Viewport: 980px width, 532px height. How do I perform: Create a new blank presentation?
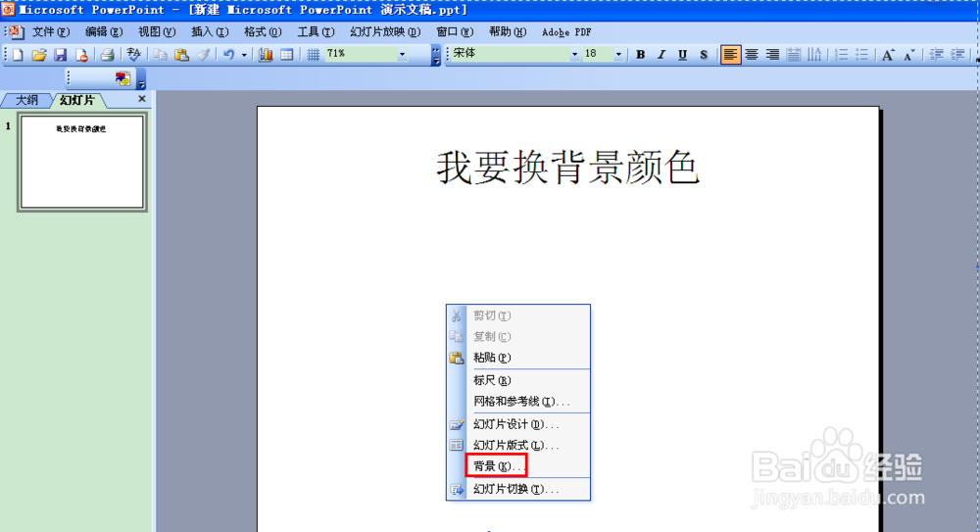click(18, 55)
